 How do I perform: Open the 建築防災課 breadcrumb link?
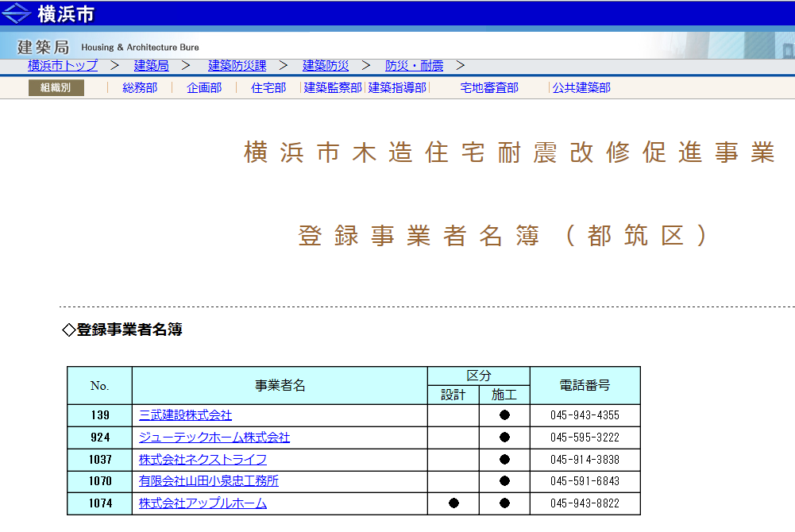(x=237, y=66)
